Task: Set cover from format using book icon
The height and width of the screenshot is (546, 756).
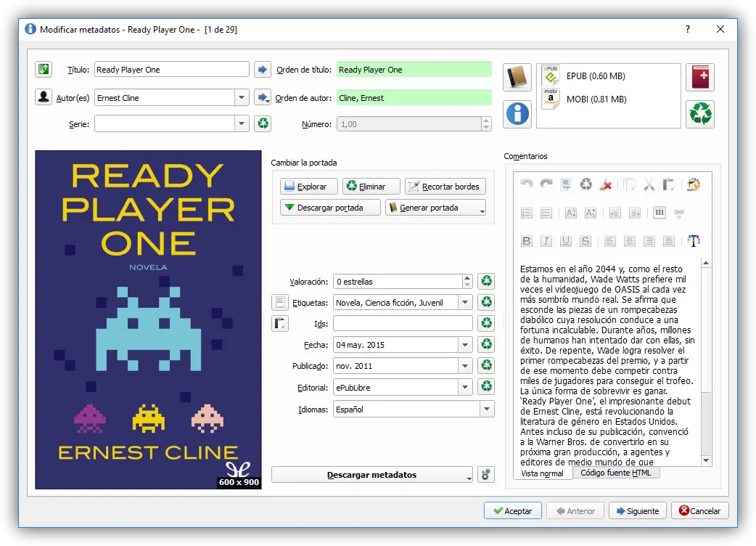Action: (517, 77)
